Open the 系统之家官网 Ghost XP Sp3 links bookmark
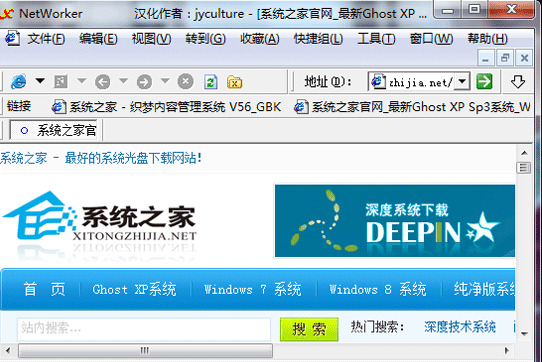 pos(412,107)
